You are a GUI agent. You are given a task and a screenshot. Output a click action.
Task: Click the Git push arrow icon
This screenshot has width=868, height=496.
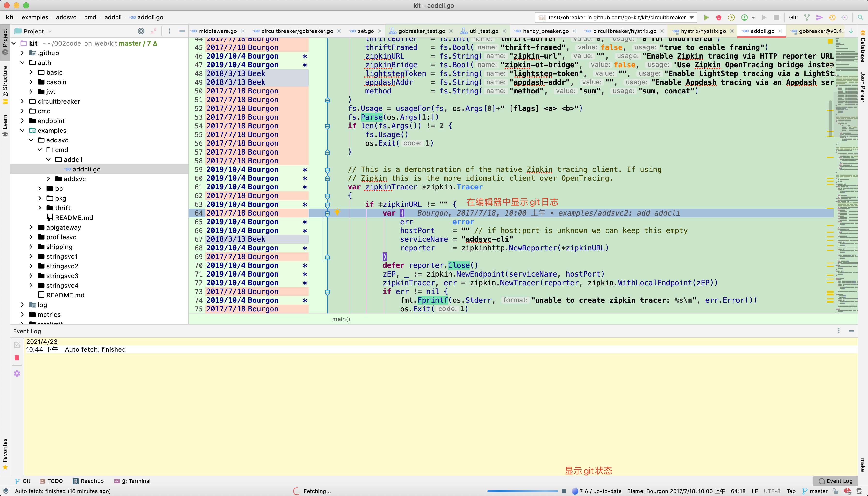tap(819, 17)
